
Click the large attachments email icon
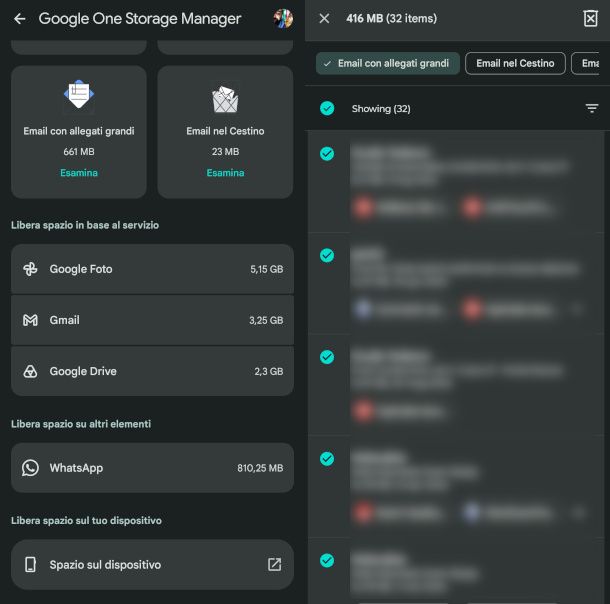[x=79, y=94]
